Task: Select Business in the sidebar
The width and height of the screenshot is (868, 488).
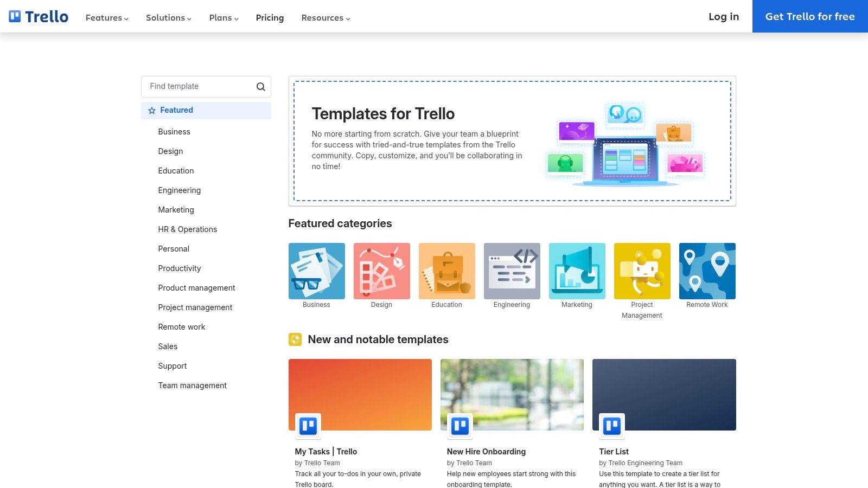Action: point(174,132)
